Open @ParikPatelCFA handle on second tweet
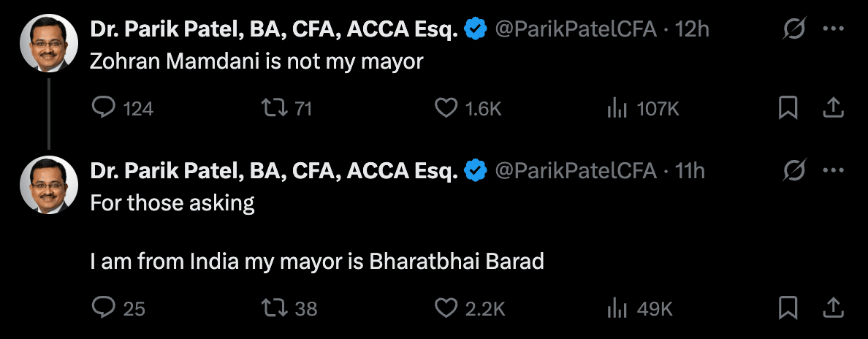 (x=576, y=172)
